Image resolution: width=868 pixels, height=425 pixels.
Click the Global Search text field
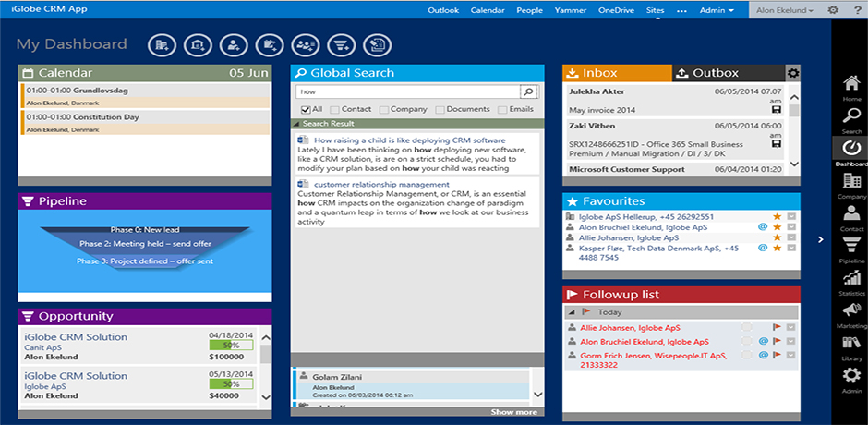(x=408, y=91)
